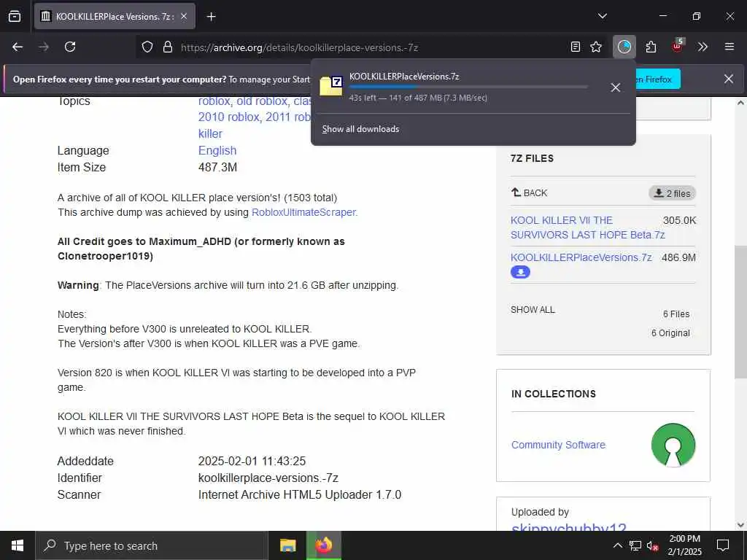This screenshot has width=747, height=560.
Task: Open the Firefox application menu
Action: tap(729, 47)
